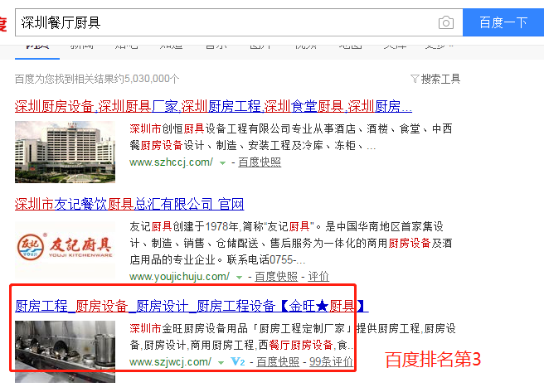Expand arrow next to www.youjichuju.com
Screen dimensions: 544x392
[x=239, y=277]
